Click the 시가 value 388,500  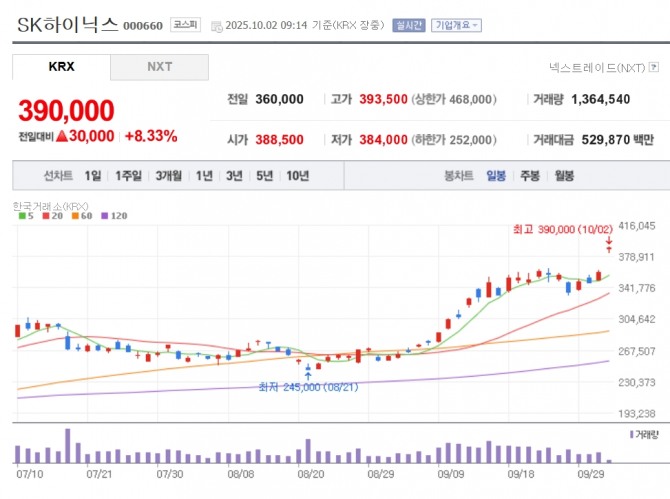[279, 140]
